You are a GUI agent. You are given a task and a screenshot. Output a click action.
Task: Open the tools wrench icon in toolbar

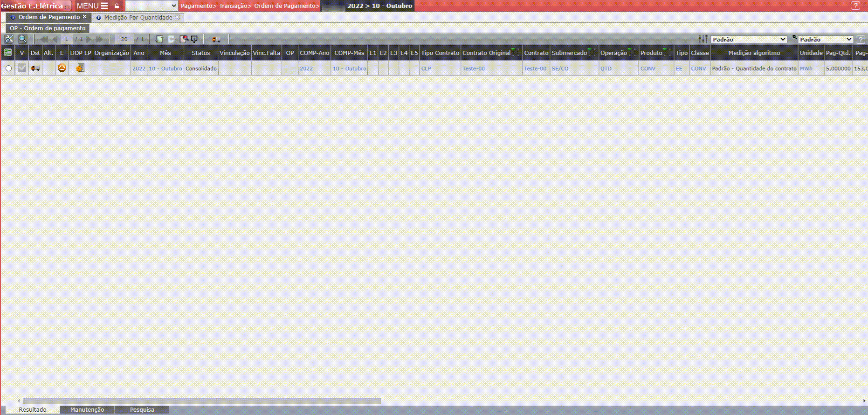(9, 39)
